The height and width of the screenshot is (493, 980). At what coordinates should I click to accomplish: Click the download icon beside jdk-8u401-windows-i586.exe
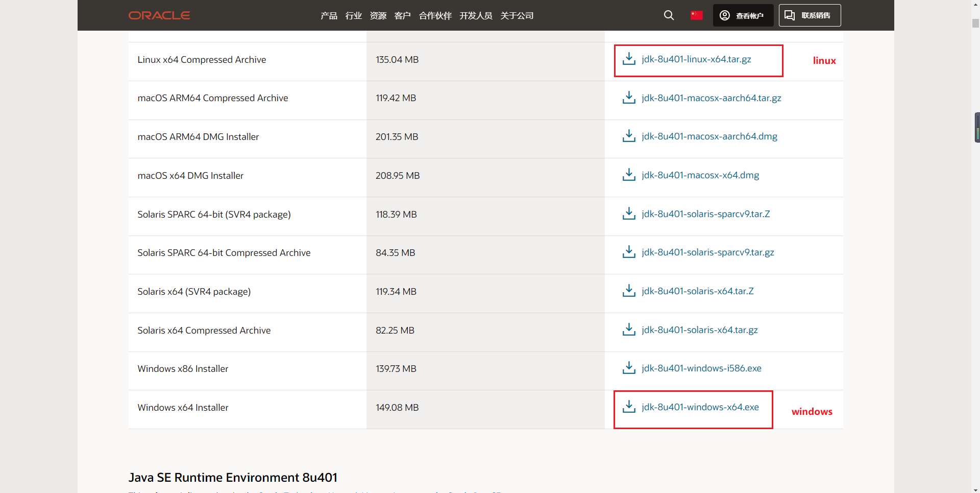click(629, 368)
